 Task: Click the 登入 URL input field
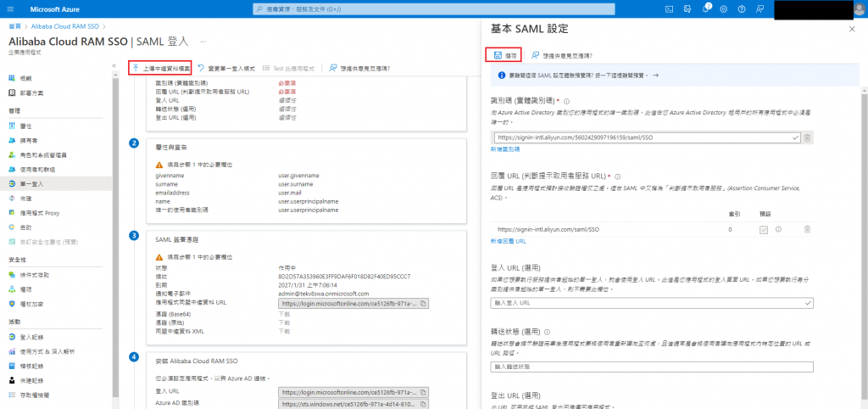coord(652,303)
